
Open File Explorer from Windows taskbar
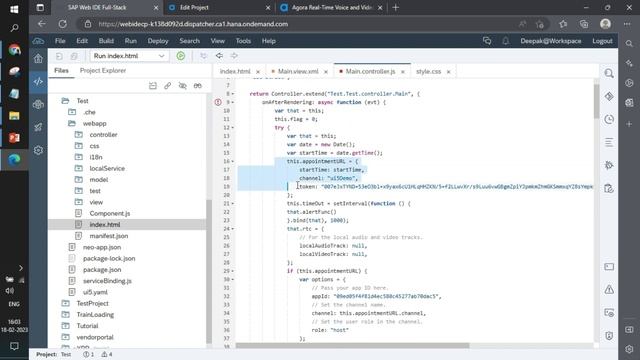tap(14, 116)
